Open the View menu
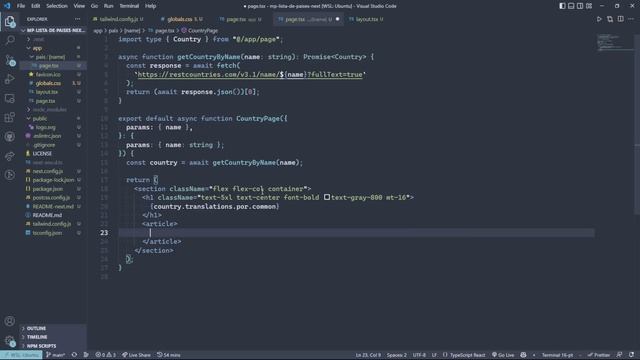Image resolution: width=640 pixels, height=360 pixels. pyautogui.click(x=79, y=6)
